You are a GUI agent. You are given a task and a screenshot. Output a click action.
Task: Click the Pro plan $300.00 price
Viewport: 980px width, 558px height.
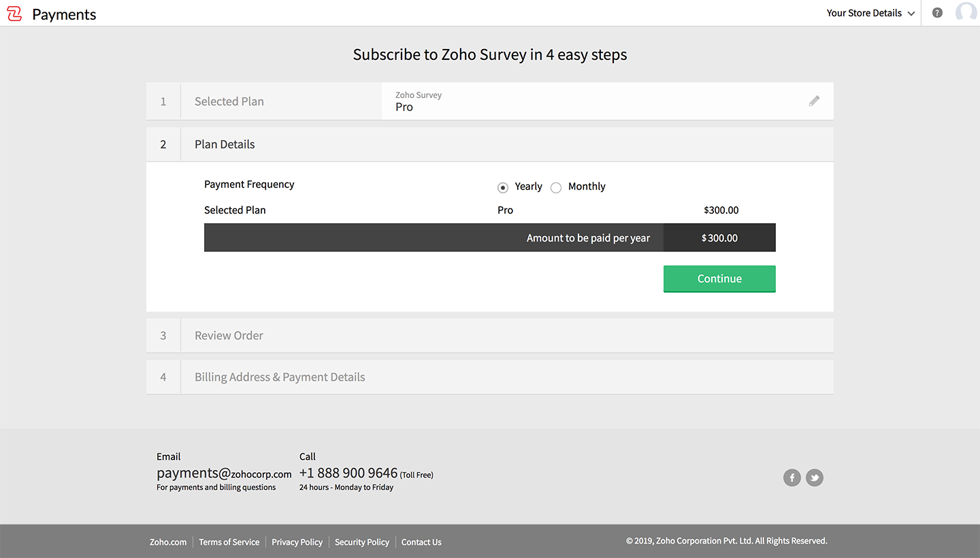tap(721, 210)
